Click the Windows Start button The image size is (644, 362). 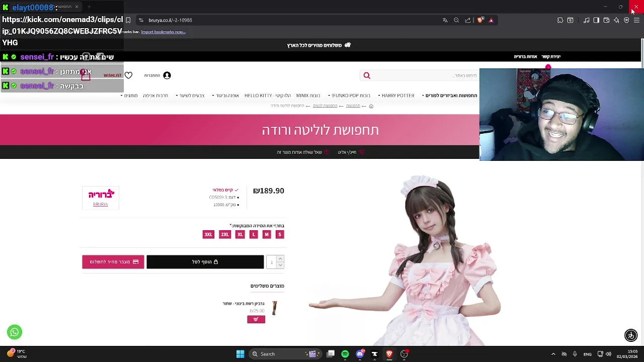pos(240,354)
